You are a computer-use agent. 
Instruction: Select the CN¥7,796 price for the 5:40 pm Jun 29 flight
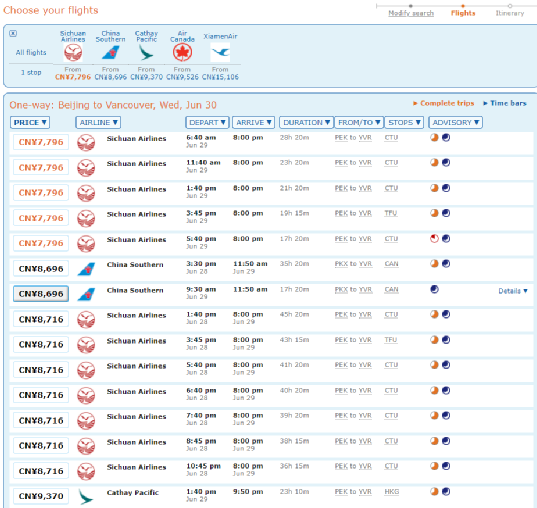coord(41,243)
